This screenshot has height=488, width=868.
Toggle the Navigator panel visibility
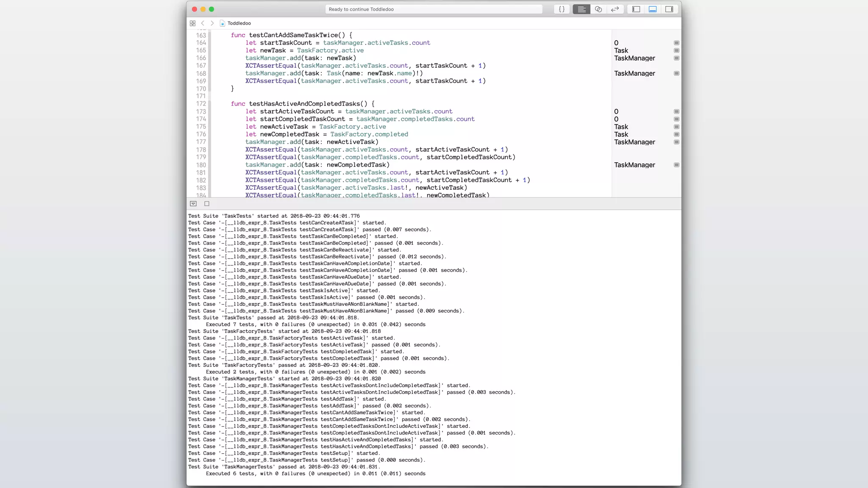click(x=636, y=9)
